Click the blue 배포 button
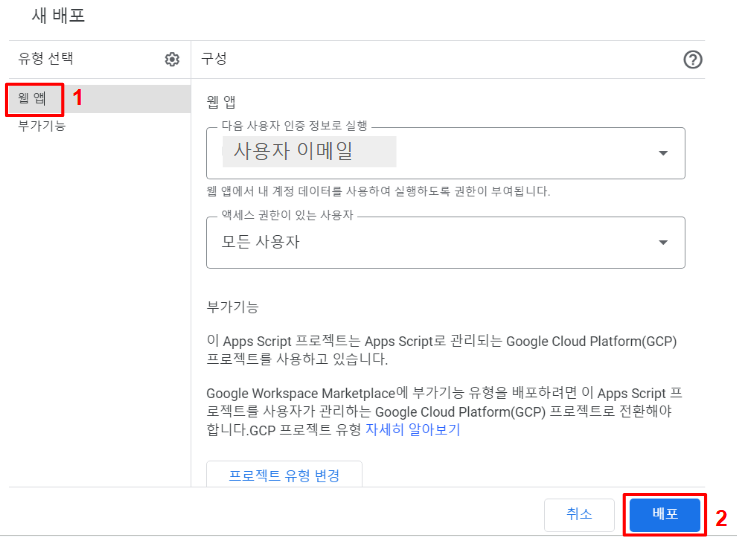 pos(665,514)
